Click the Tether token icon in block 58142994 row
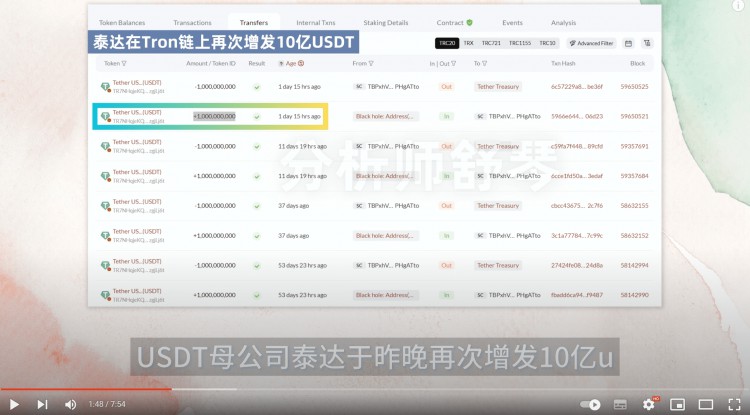Image resolution: width=750 pixels, height=415 pixels. [x=105, y=265]
